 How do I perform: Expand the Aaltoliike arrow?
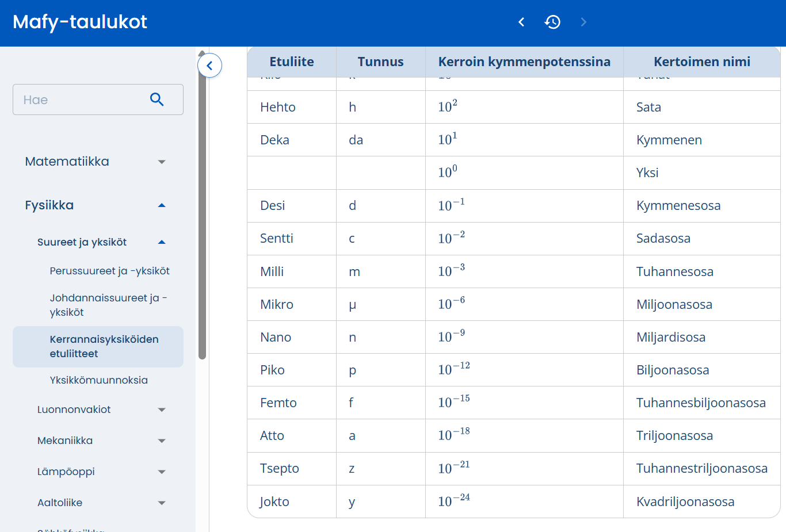(x=162, y=503)
